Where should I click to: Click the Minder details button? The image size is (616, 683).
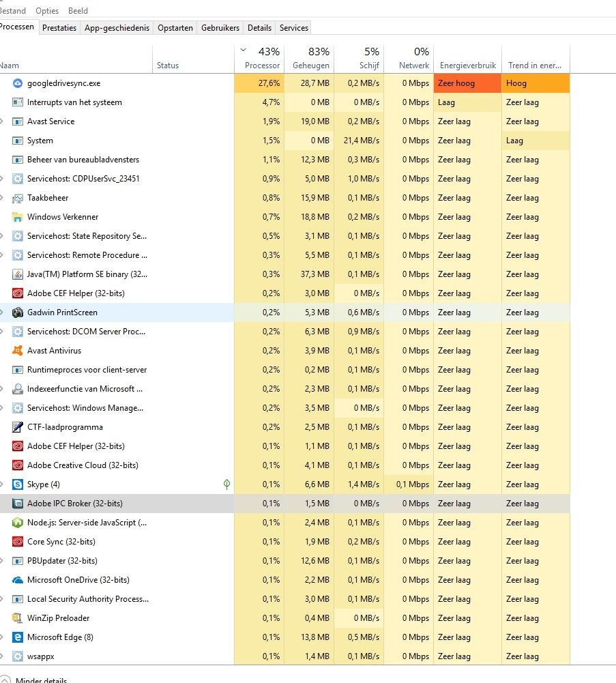[34, 680]
